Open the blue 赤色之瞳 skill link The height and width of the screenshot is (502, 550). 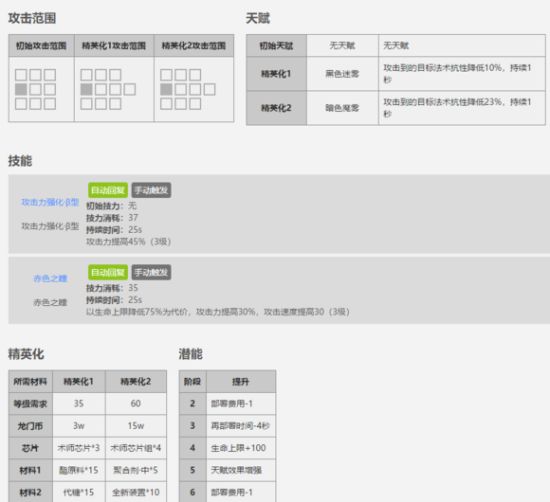[50, 279]
